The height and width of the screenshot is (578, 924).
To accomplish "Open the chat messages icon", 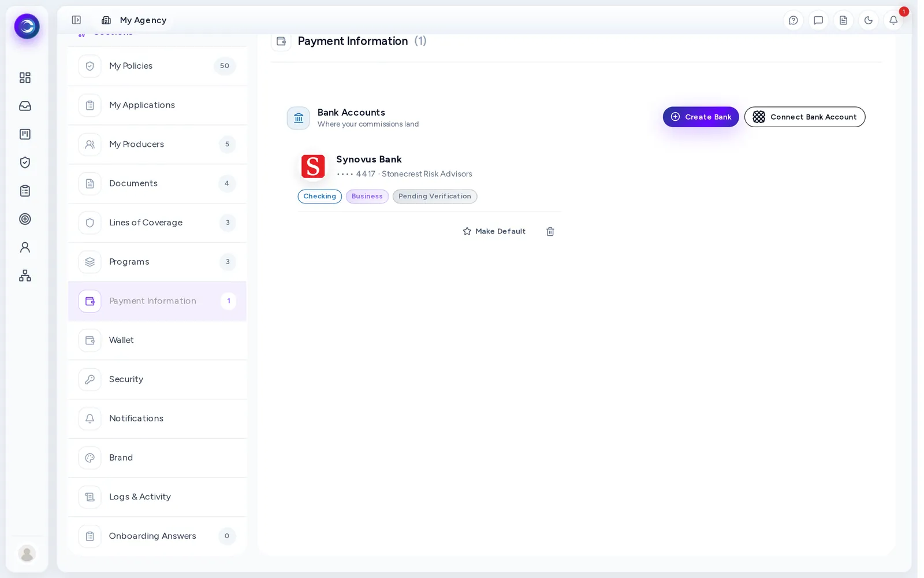I will pos(818,20).
